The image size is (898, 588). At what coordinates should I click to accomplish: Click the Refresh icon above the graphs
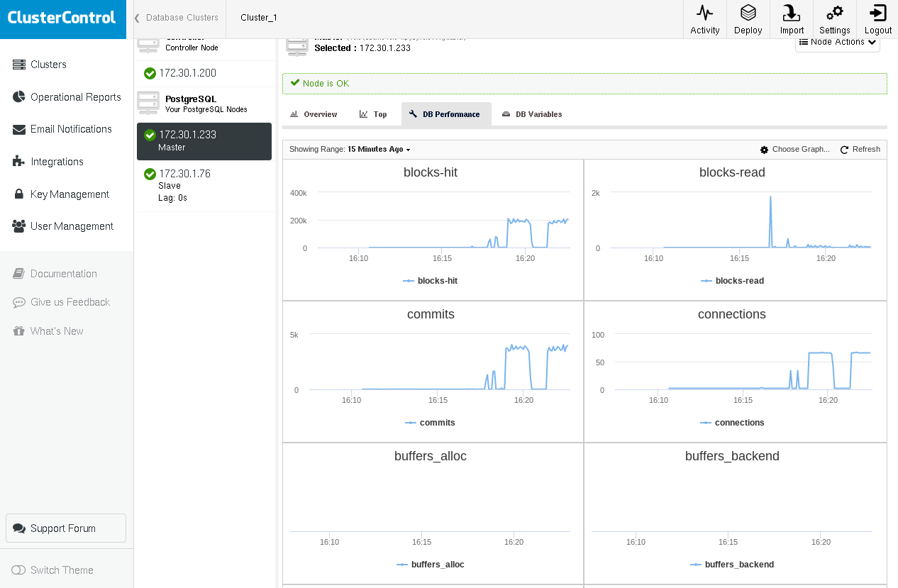coord(860,150)
